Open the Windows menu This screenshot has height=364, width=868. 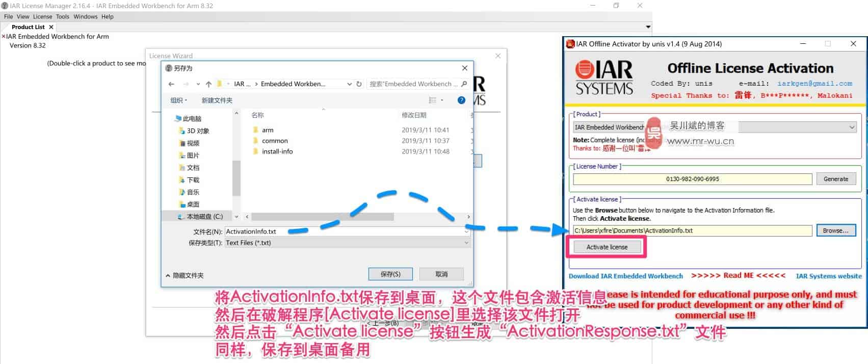85,16
